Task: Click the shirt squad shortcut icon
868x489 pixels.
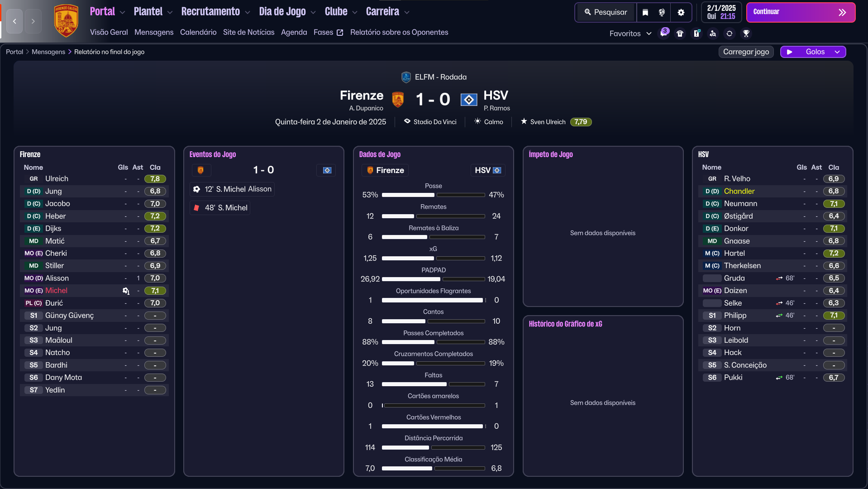Action: pos(680,34)
